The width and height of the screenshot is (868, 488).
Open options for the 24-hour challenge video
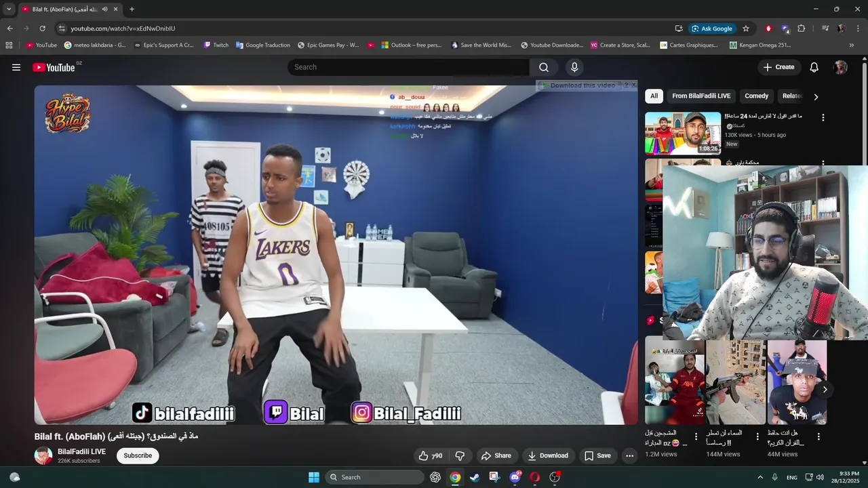(823, 117)
